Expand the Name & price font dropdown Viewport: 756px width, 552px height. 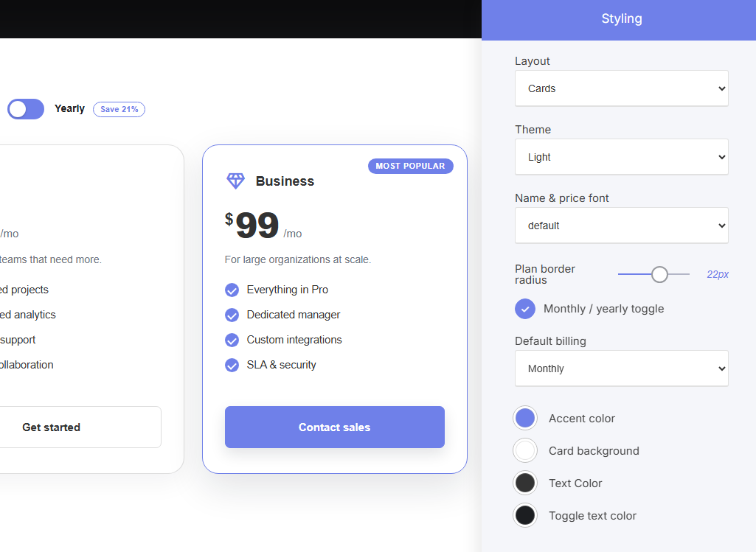[x=622, y=226]
